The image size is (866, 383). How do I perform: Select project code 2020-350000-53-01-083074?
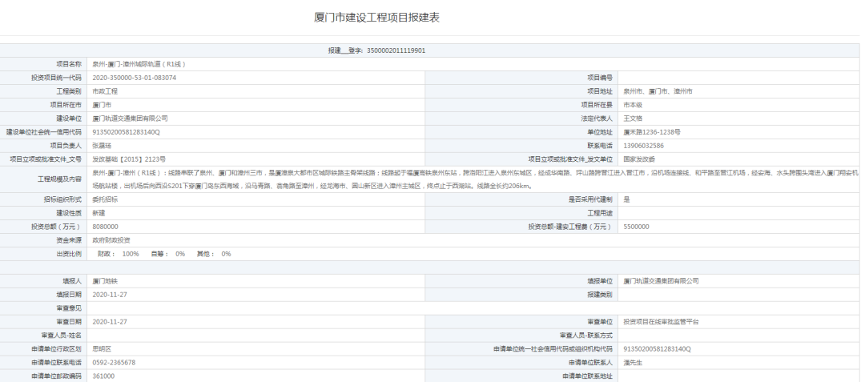point(134,78)
